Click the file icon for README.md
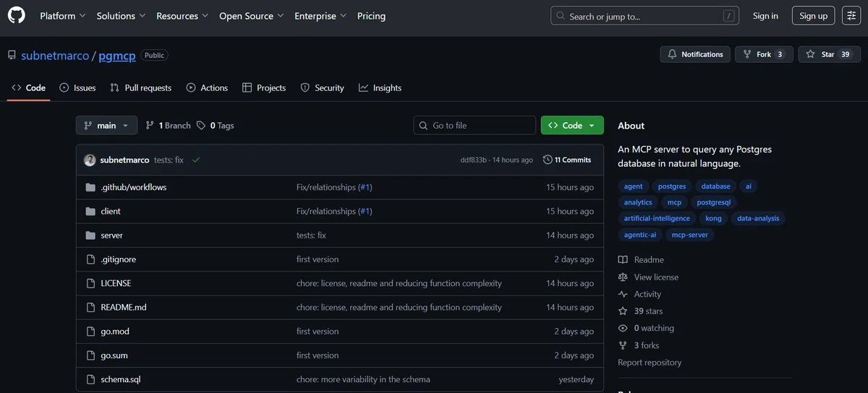 pyautogui.click(x=90, y=307)
